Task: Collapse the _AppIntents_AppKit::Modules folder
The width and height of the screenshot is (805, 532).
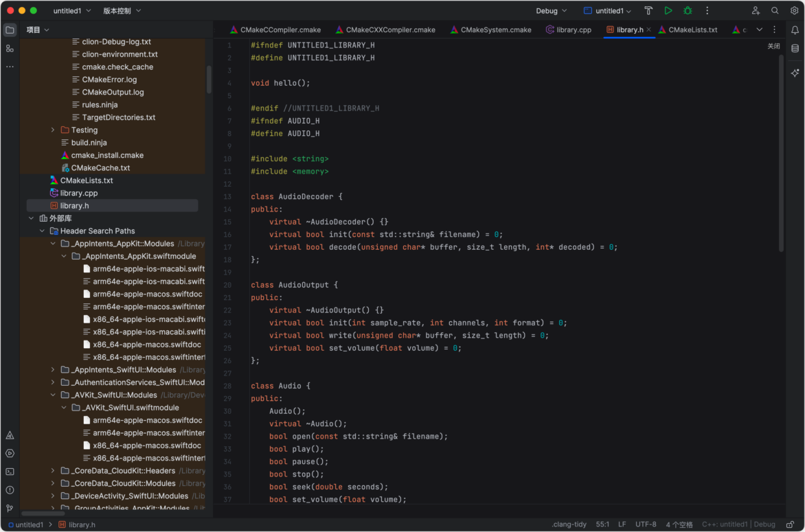Action: 53,244
